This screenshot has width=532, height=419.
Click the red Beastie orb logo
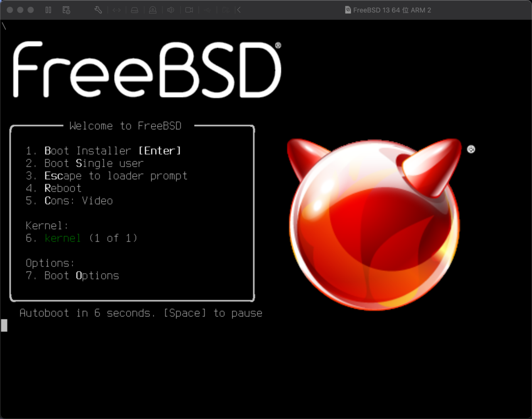tap(375, 224)
